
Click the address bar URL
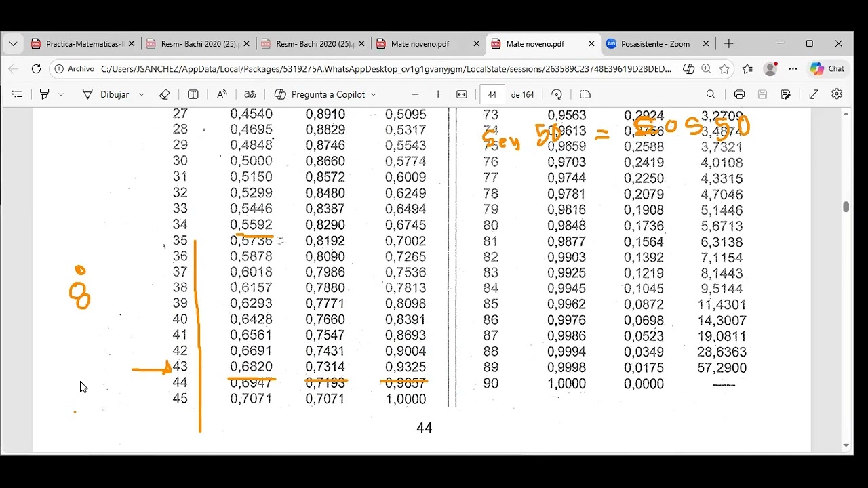coord(386,68)
